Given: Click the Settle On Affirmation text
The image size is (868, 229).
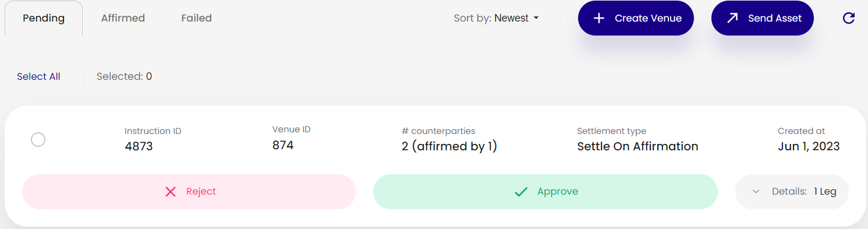Looking at the screenshot, I should [637, 146].
